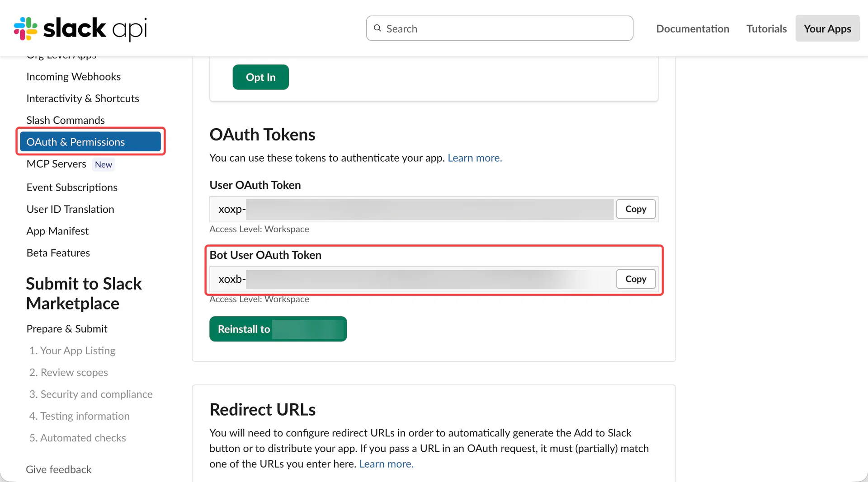Screen dimensions: 868x482
Task: Open Slash Commands settings
Action: [x=66, y=120]
